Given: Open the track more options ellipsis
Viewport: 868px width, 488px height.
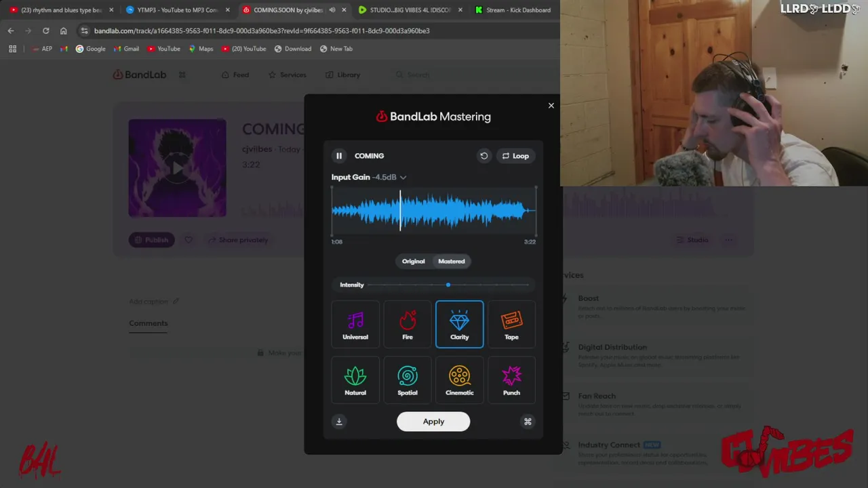Looking at the screenshot, I should [728, 240].
